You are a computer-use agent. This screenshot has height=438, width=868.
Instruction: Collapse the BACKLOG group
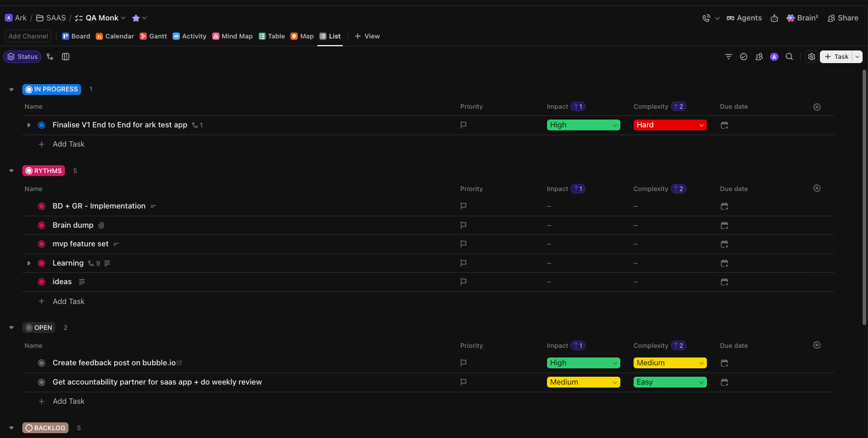[x=11, y=428]
